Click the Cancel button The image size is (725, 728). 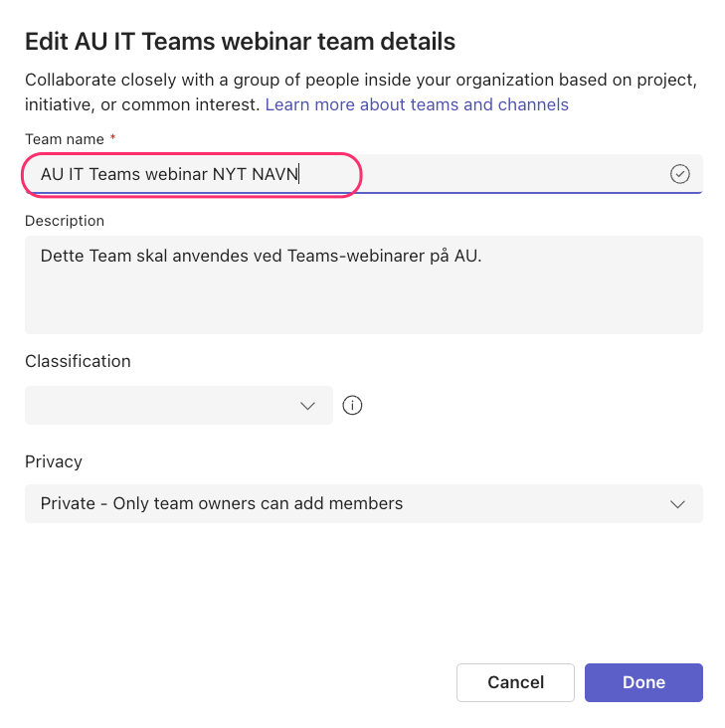(x=516, y=682)
